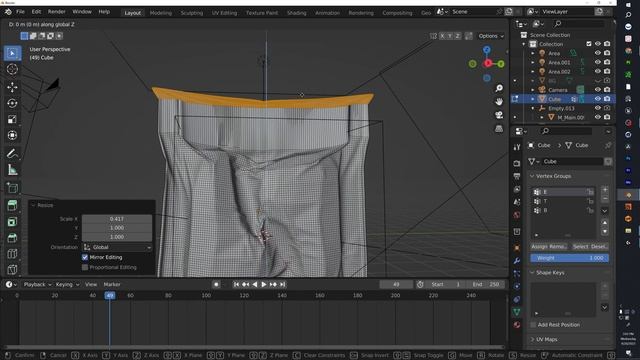Toggle X axis mirror button

[x=442, y=36]
